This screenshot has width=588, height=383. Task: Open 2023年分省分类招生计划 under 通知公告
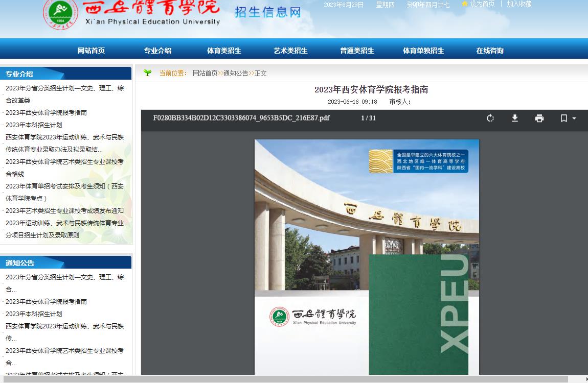pyautogui.click(x=64, y=283)
